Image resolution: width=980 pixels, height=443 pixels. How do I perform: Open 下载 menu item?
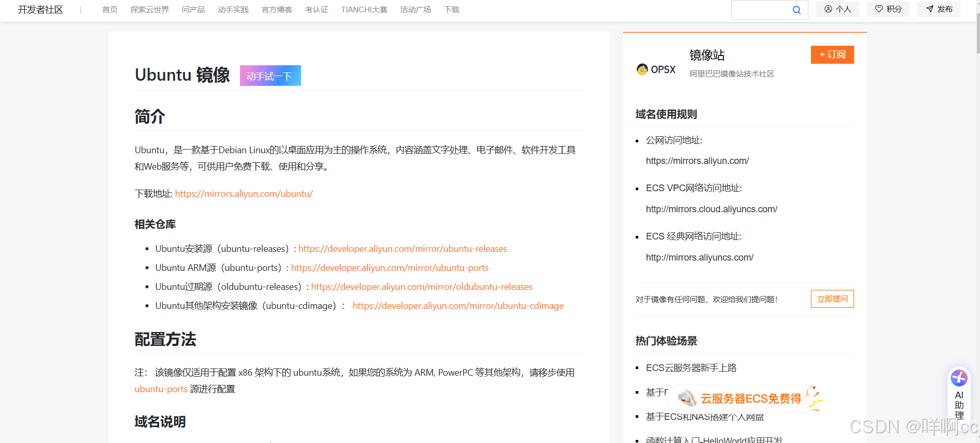click(x=452, y=10)
